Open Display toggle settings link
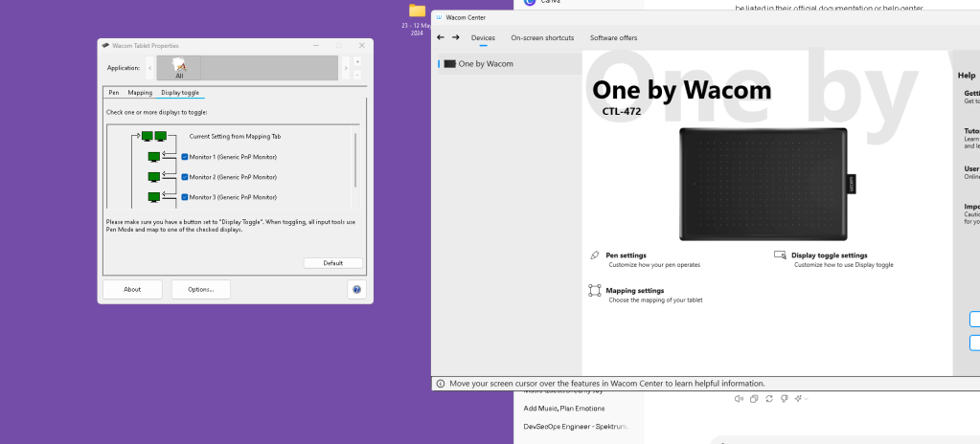980x444 pixels. tap(830, 255)
